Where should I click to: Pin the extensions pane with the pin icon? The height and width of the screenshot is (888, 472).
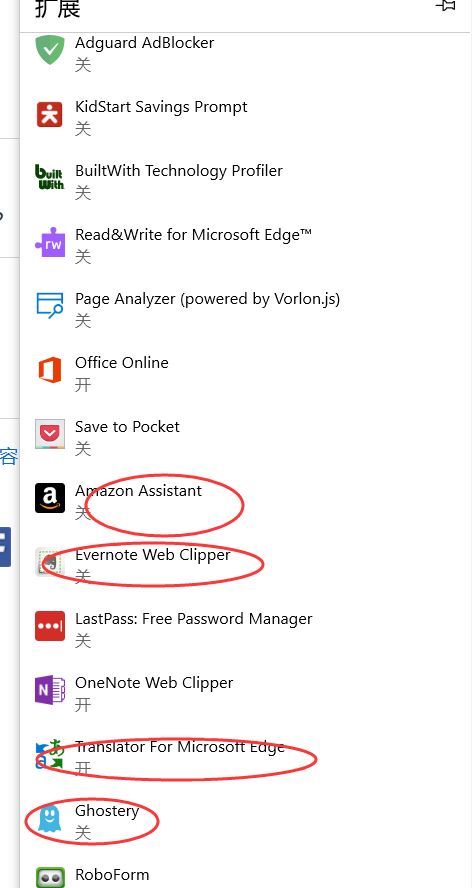click(446, 6)
